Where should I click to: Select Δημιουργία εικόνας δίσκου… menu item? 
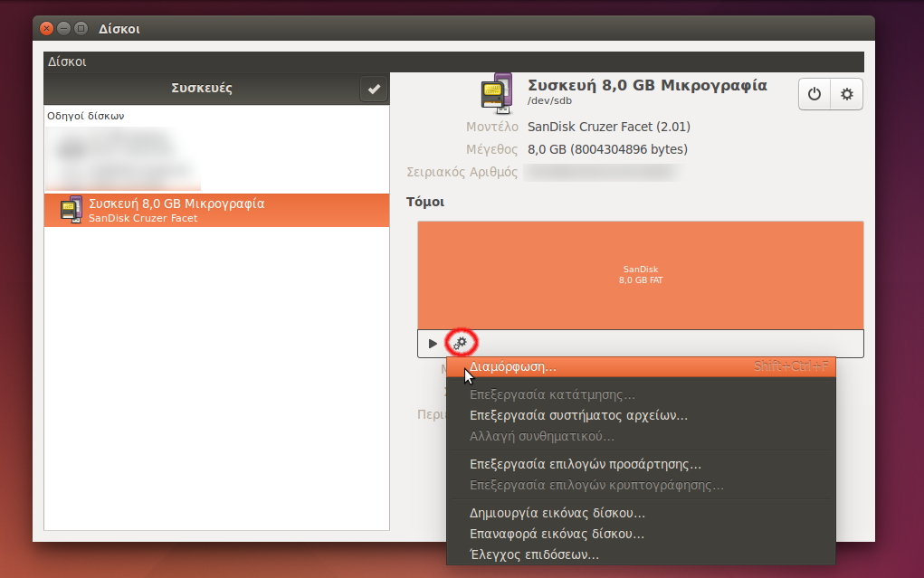click(557, 514)
